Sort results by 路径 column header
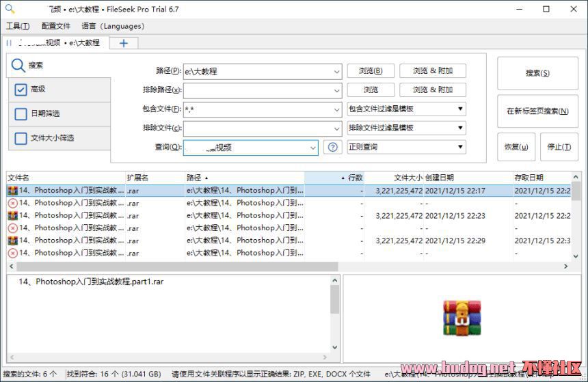This screenshot has height=382, width=588. (245, 178)
